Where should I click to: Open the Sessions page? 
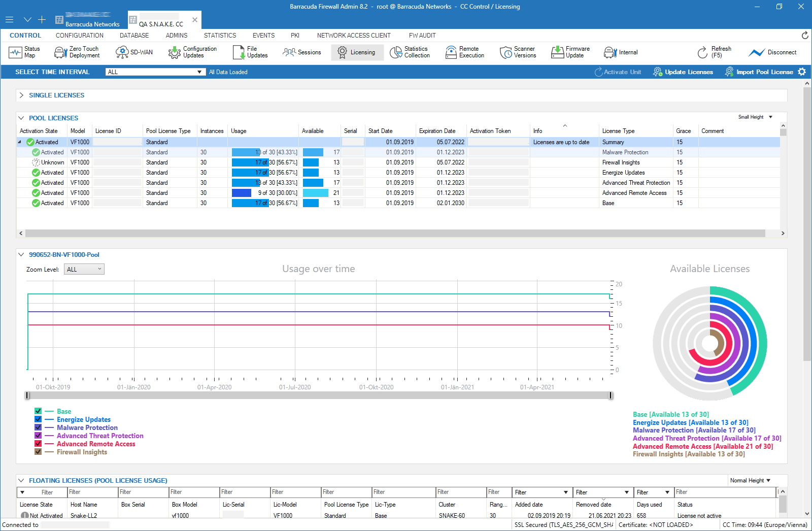tap(302, 52)
